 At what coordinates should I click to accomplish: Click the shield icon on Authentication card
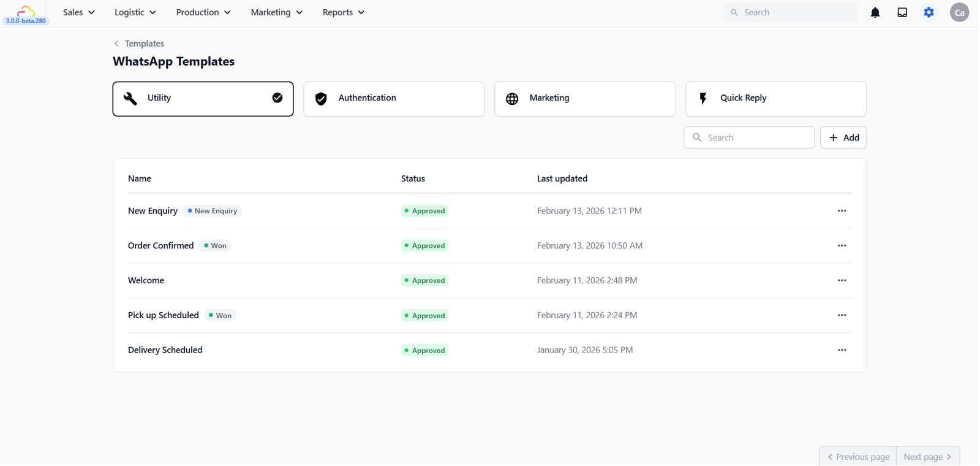point(321,99)
